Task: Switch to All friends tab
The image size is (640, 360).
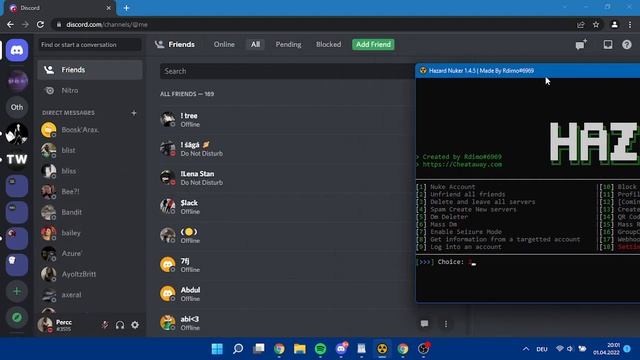Action: [256, 44]
